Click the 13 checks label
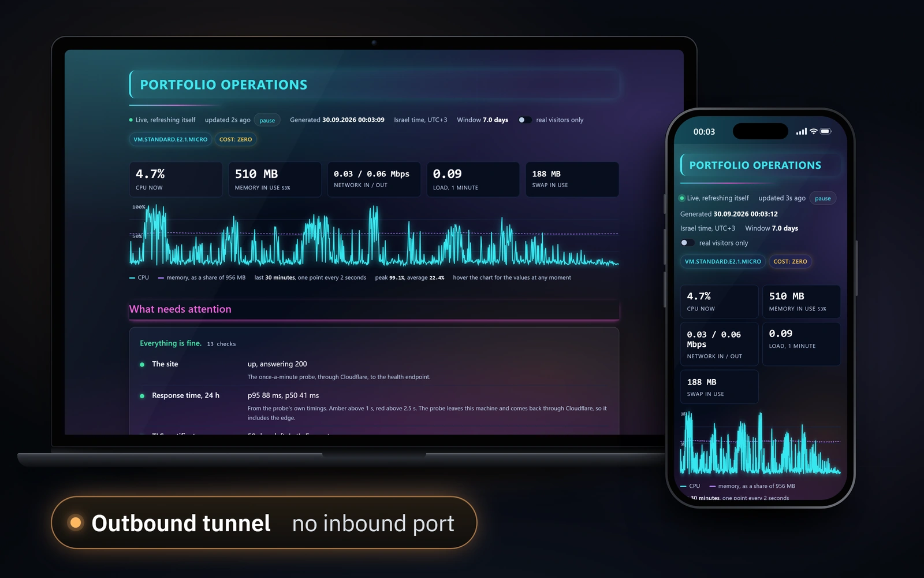 pos(221,344)
